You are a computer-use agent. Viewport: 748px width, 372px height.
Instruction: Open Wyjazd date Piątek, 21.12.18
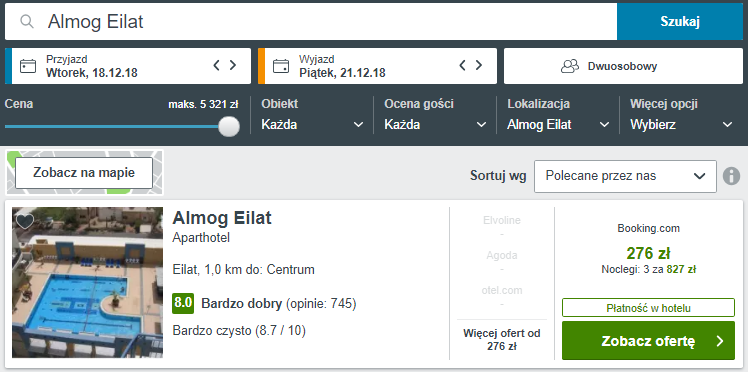pos(377,66)
